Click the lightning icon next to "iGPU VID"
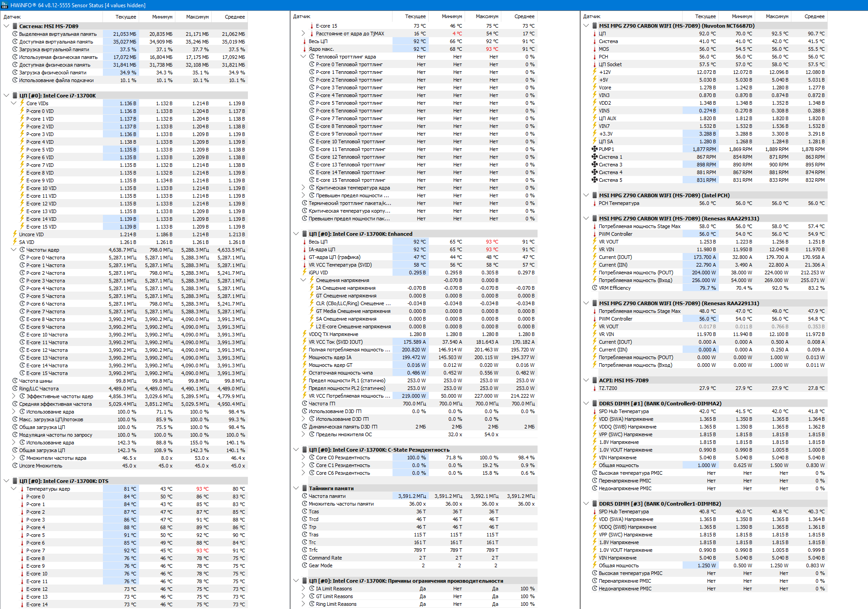This screenshot has width=868, height=609. [305, 273]
